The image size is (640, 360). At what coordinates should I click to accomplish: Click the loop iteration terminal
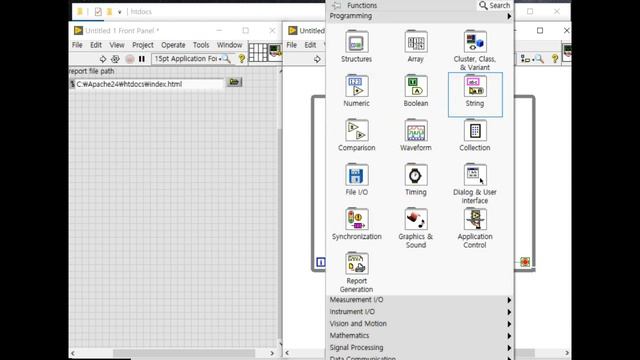(321, 262)
